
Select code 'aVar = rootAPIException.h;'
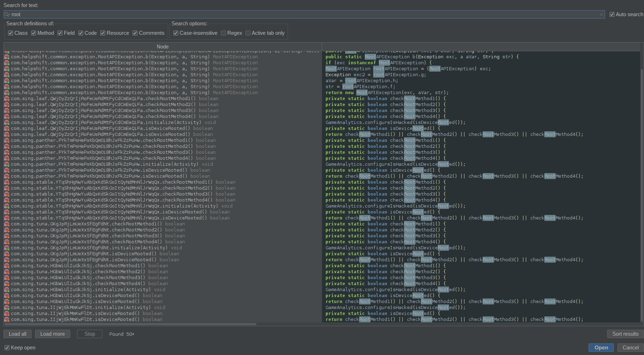[x=362, y=81]
